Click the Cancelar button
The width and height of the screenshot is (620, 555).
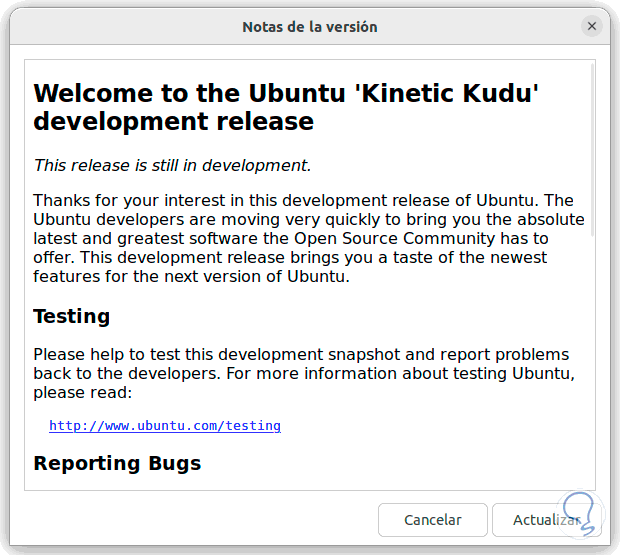432,520
